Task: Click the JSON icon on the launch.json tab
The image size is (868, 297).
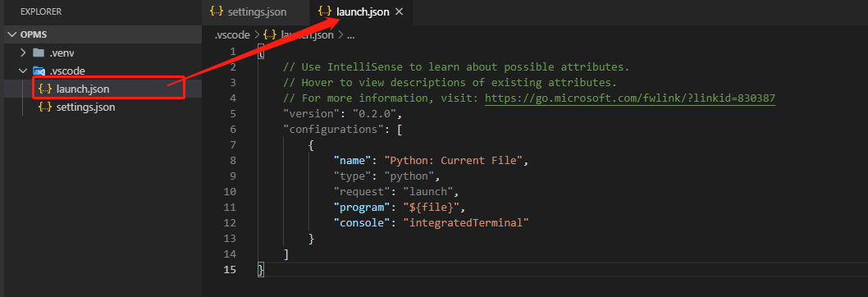Action: [x=326, y=11]
